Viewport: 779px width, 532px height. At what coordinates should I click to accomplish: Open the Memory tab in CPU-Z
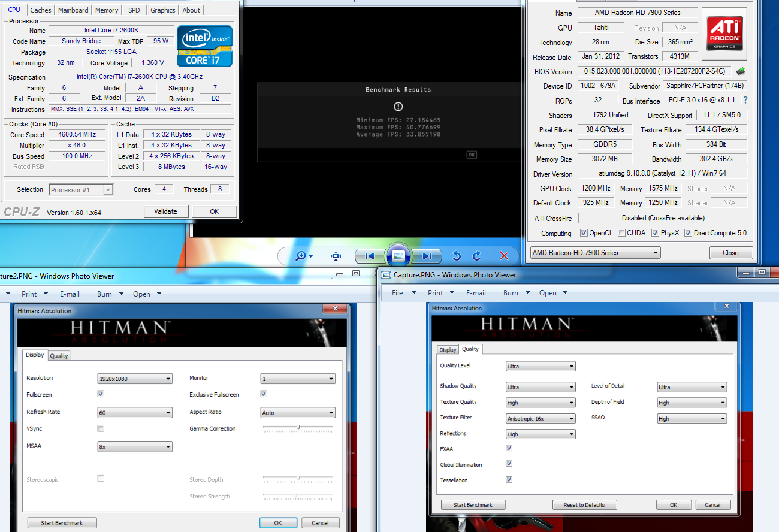[107, 10]
